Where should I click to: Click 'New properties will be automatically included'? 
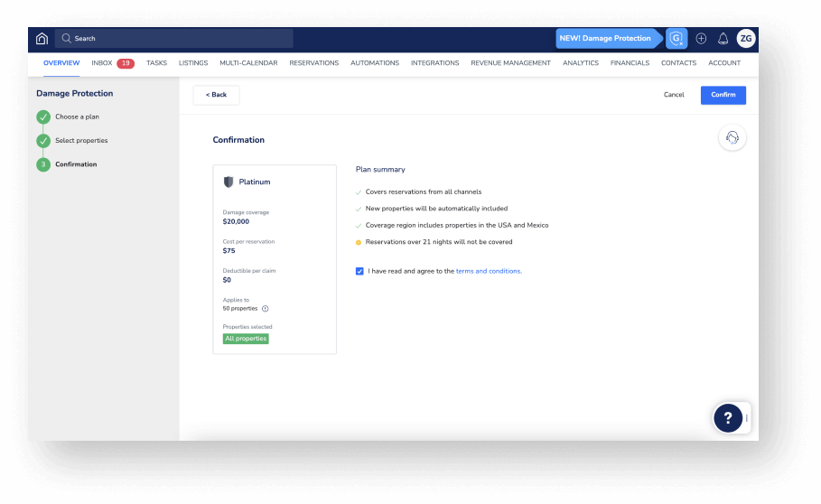436,209
